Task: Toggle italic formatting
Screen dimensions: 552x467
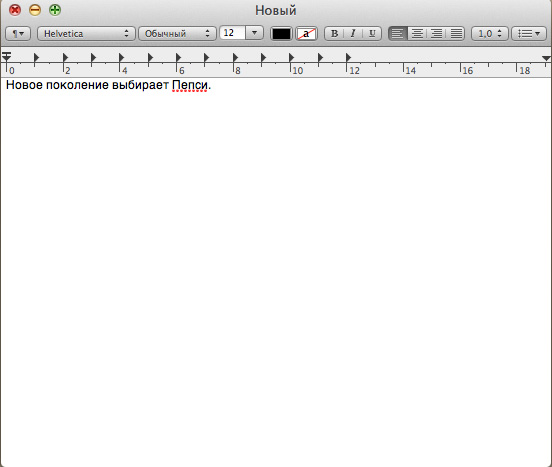Action: [x=353, y=34]
